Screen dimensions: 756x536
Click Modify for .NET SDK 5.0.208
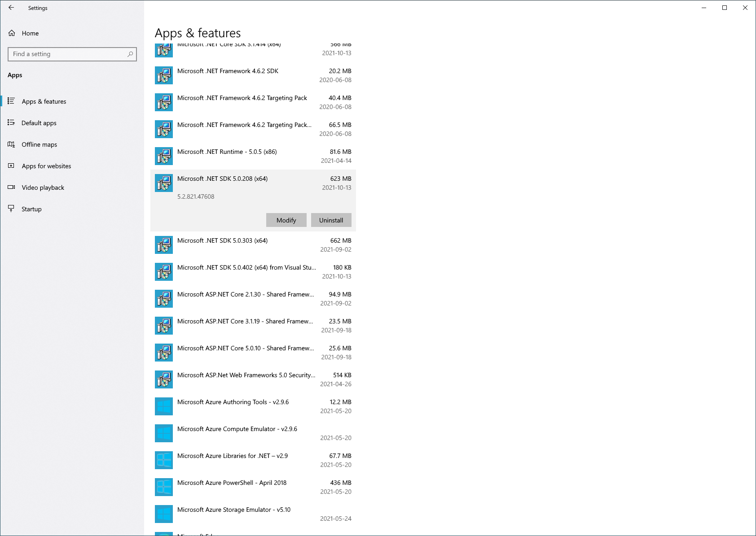point(286,220)
